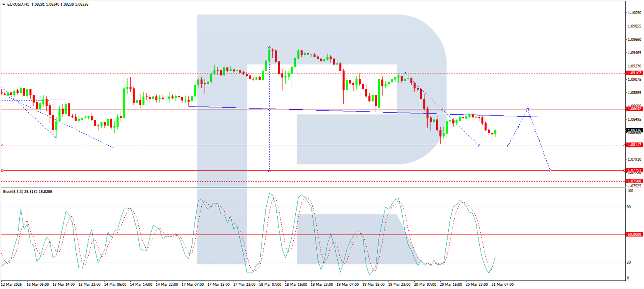Screen dimensions: 644x289
Task: Click the 50.0000 stochastic level label
Action: [634, 235]
